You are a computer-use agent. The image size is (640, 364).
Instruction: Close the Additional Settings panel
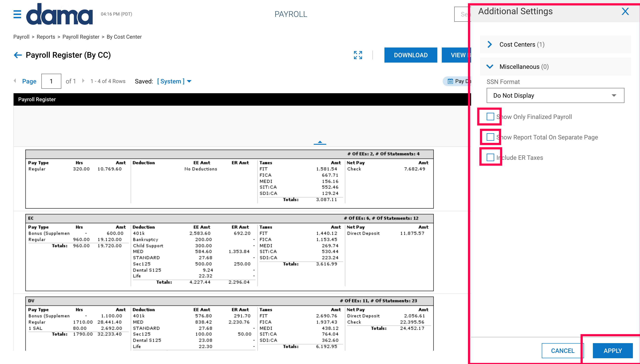coord(625,12)
